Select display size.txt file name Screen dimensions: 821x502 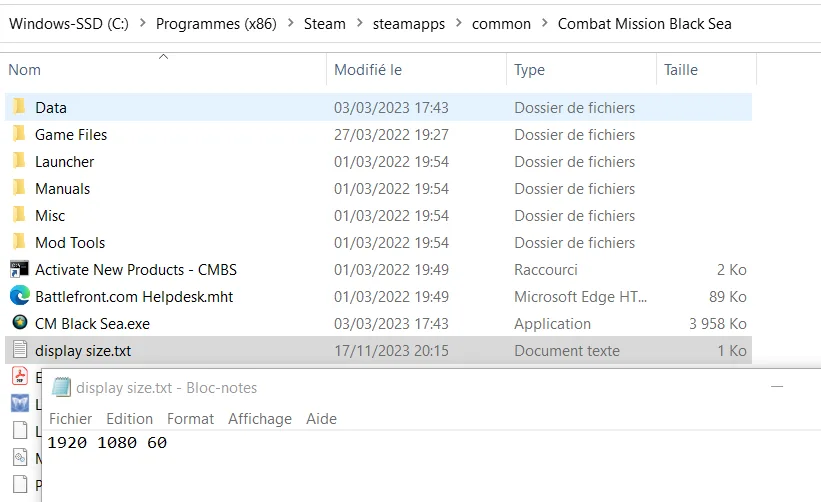(83, 351)
